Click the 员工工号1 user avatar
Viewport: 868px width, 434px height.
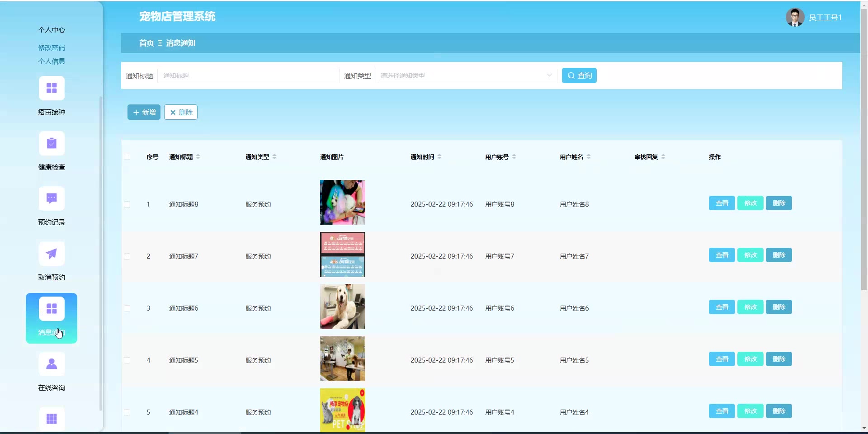794,17
